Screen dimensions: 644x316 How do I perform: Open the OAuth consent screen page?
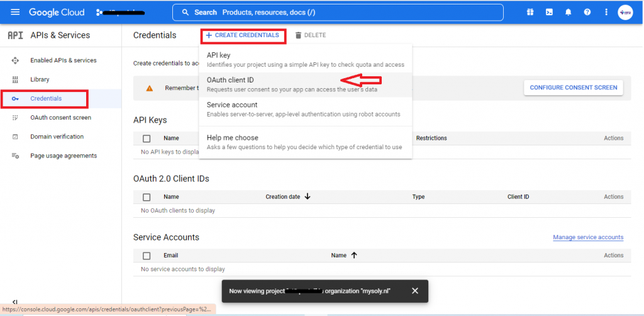[x=61, y=118]
